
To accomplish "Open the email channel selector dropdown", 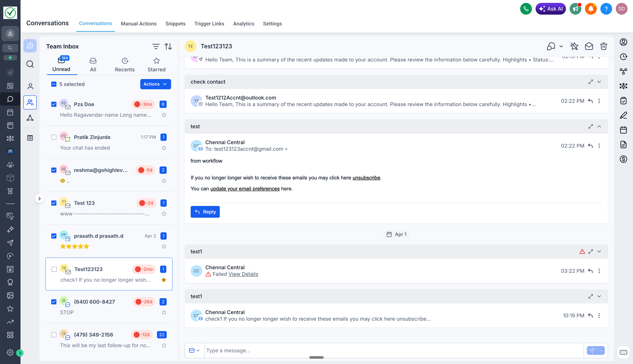I will pyautogui.click(x=195, y=350).
